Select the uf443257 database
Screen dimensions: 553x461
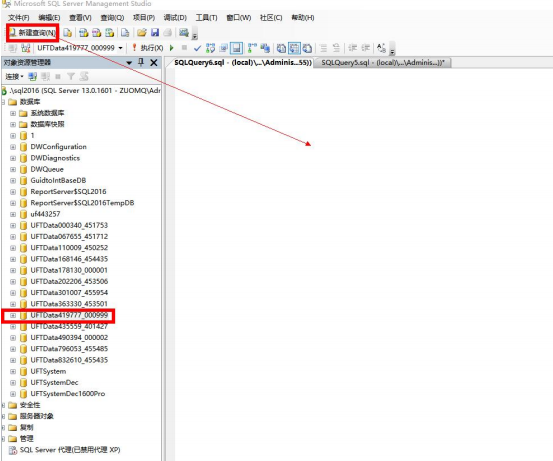45,214
